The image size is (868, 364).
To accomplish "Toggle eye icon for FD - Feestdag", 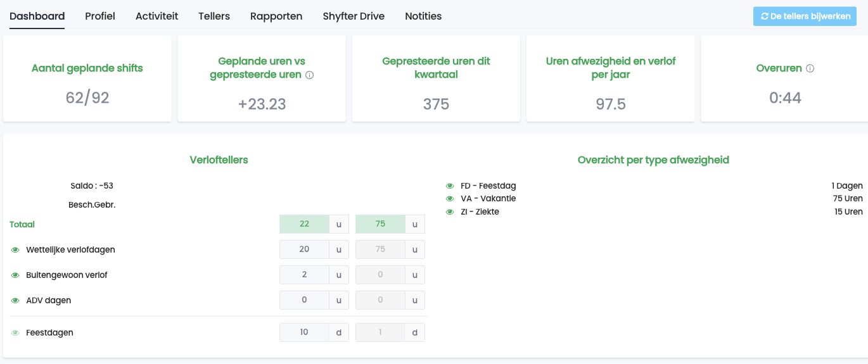I will (450, 186).
